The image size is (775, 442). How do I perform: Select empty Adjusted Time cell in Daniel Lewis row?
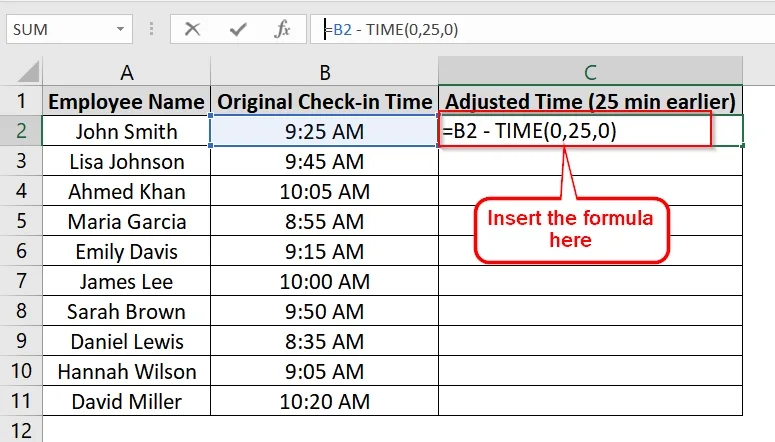590,341
